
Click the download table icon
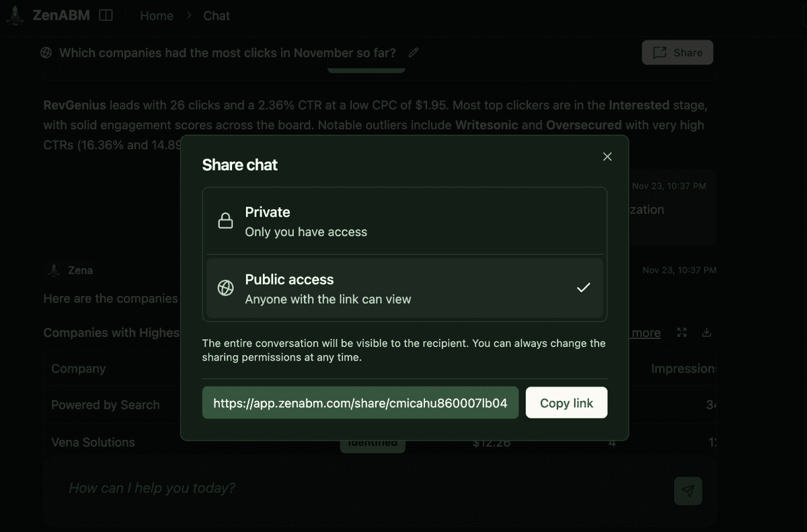click(706, 332)
